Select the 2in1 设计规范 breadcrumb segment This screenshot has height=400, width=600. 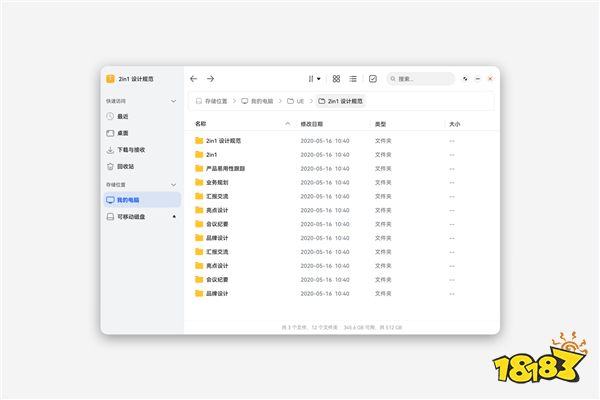pos(341,101)
